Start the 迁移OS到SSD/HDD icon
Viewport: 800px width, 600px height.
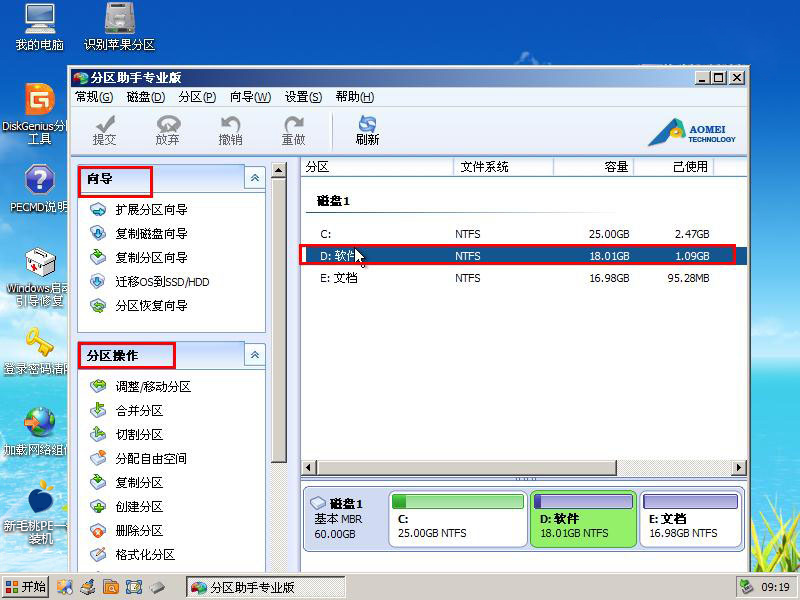(98, 281)
